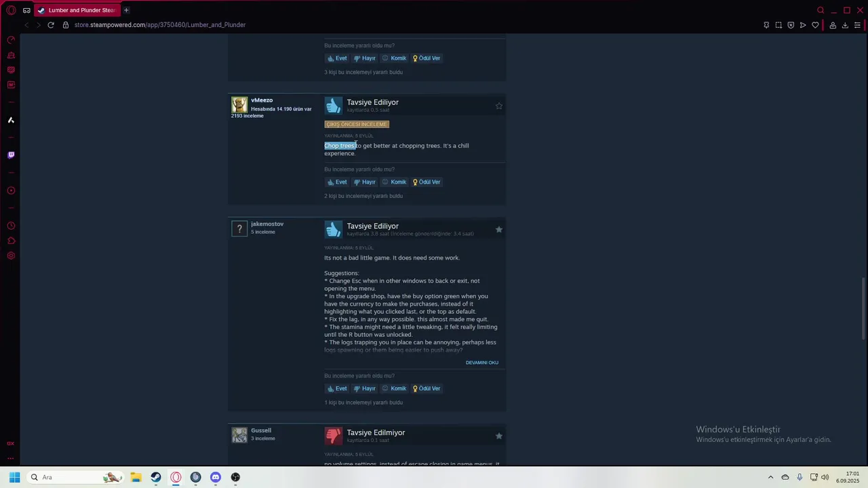Click the address bar URL field

pyautogui.click(x=160, y=25)
